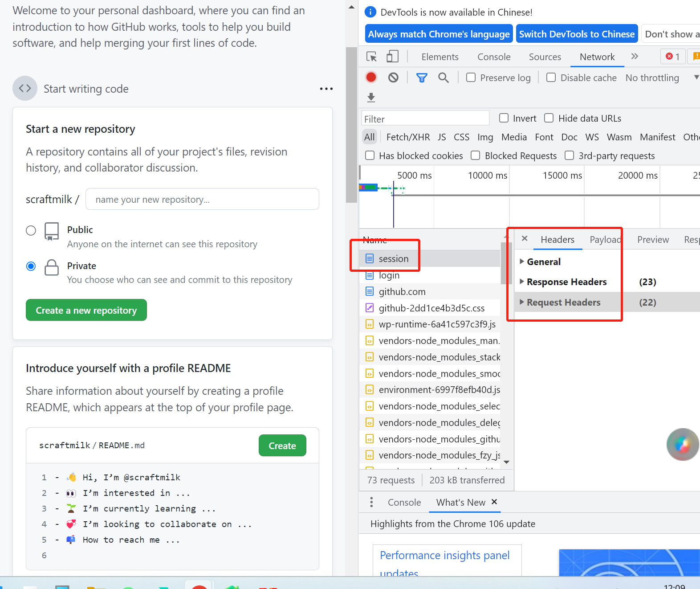Select the github.com network request
The height and width of the screenshot is (589, 700).
[430, 292]
